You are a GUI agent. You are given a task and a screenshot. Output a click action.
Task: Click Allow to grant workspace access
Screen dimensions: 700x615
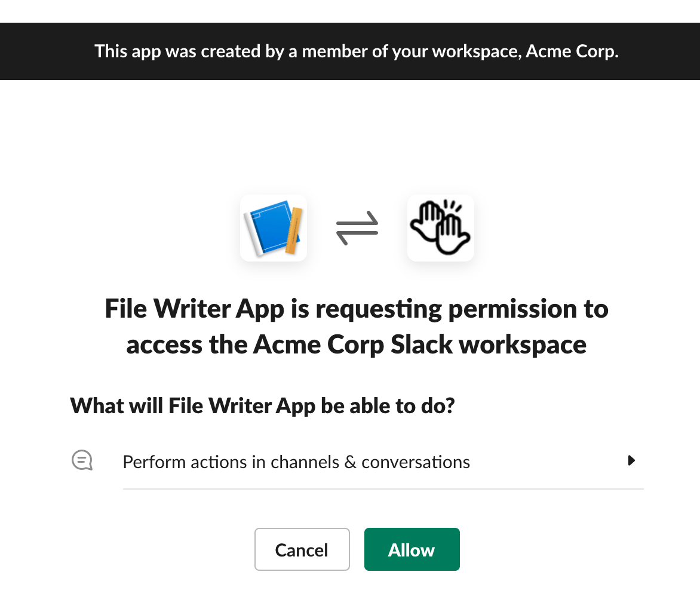coord(412,549)
